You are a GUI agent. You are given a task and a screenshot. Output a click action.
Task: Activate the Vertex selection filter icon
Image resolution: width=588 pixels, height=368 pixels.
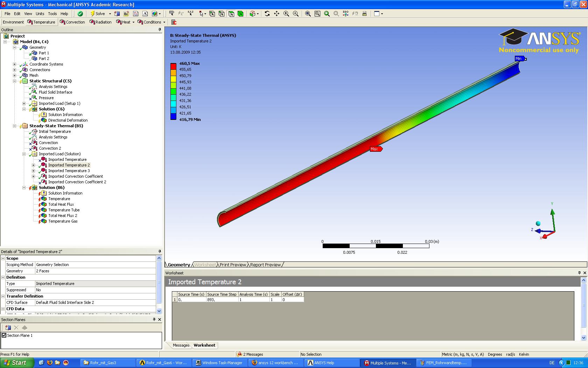point(212,14)
